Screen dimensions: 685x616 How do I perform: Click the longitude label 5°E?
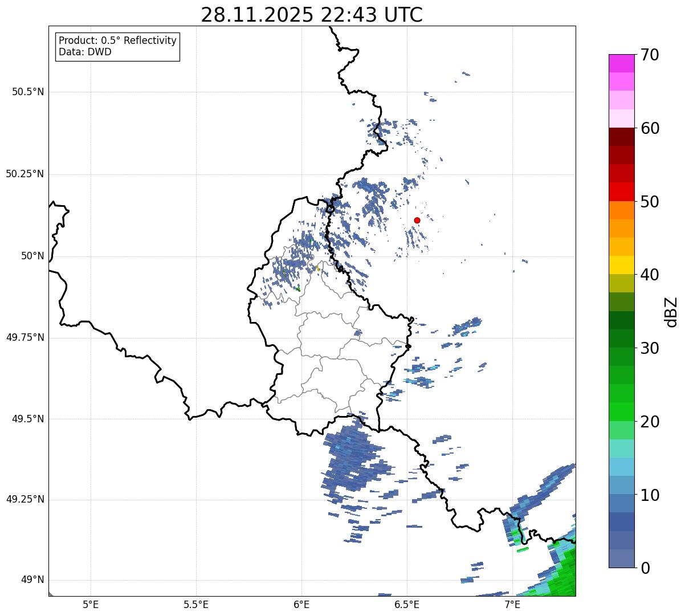pos(91,605)
